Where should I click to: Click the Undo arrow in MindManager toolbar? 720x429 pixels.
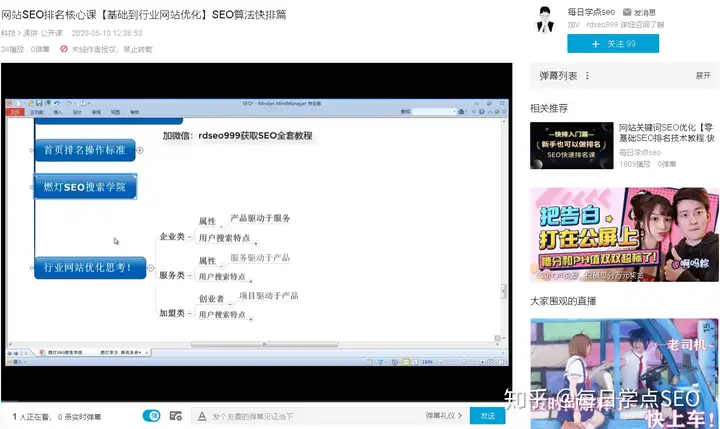[56, 103]
